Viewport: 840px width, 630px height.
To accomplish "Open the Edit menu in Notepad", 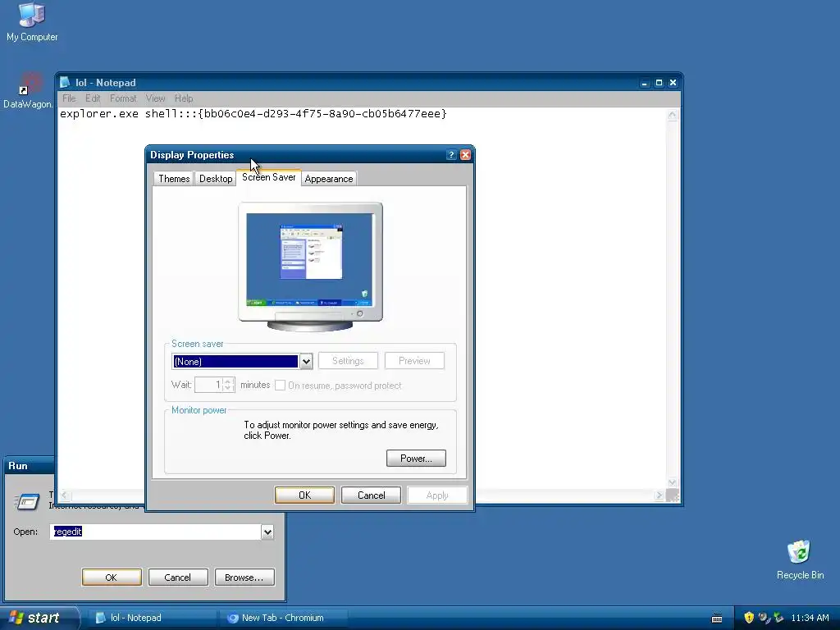I will click(x=93, y=98).
